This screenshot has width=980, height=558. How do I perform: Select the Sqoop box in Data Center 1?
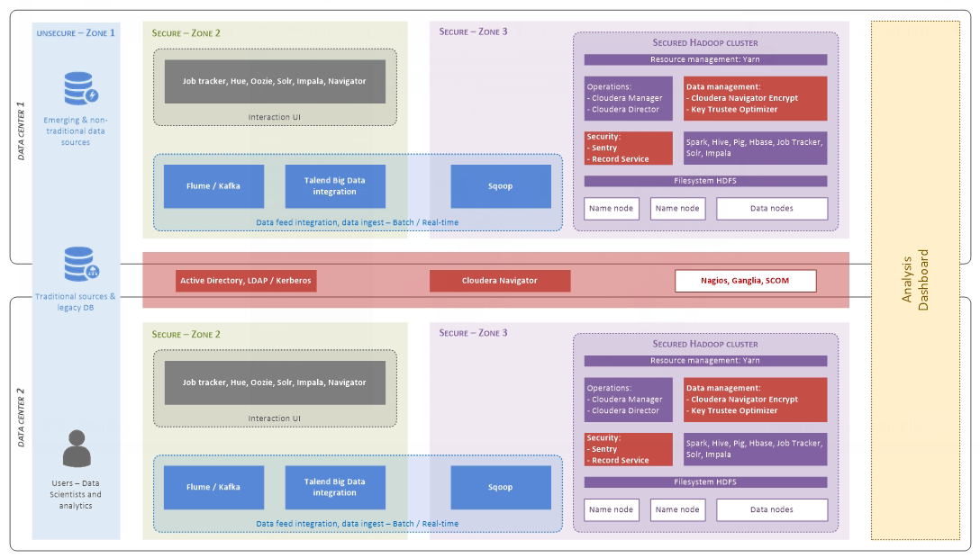point(500,186)
